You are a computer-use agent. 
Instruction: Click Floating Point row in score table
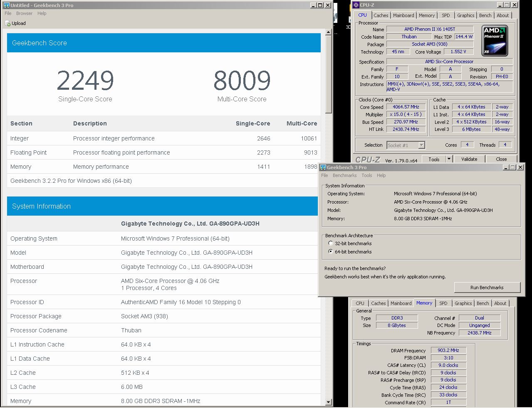(x=163, y=152)
